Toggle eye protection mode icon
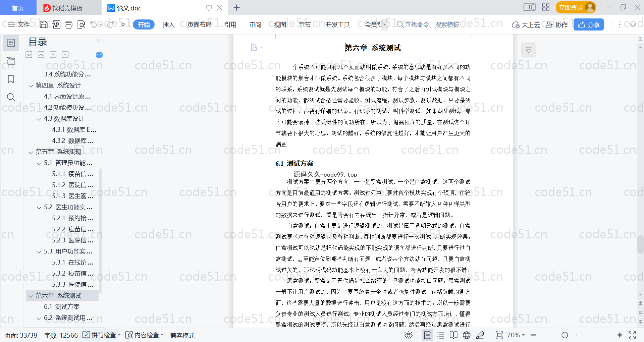Viewport: 644px width, 342px height. coord(409,335)
